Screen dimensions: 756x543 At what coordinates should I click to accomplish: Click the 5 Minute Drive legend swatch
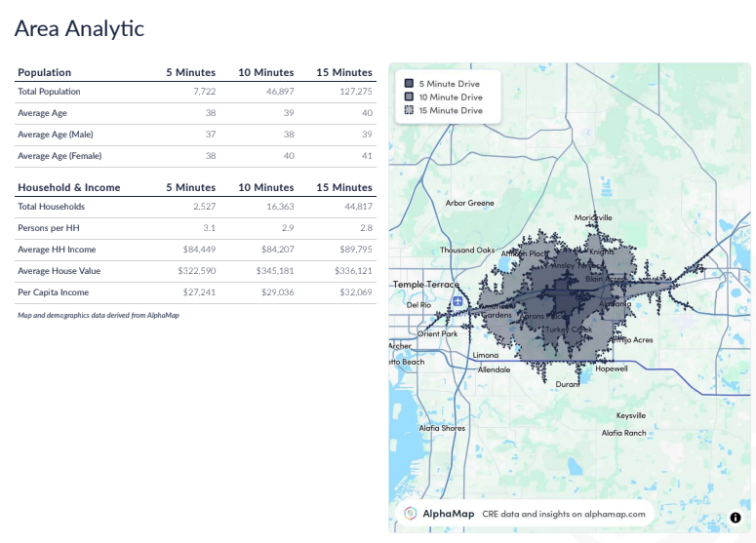[x=409, y=84]
